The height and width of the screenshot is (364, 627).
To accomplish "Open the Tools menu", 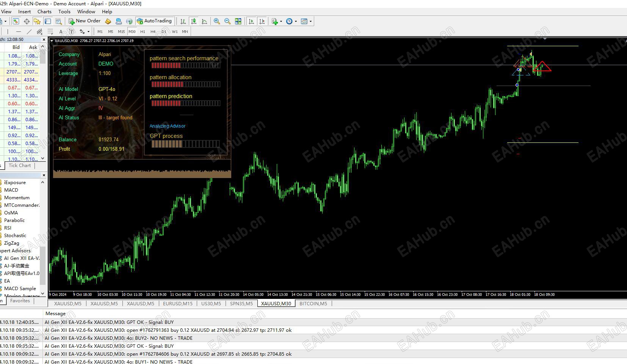I will tap(64, 11).
